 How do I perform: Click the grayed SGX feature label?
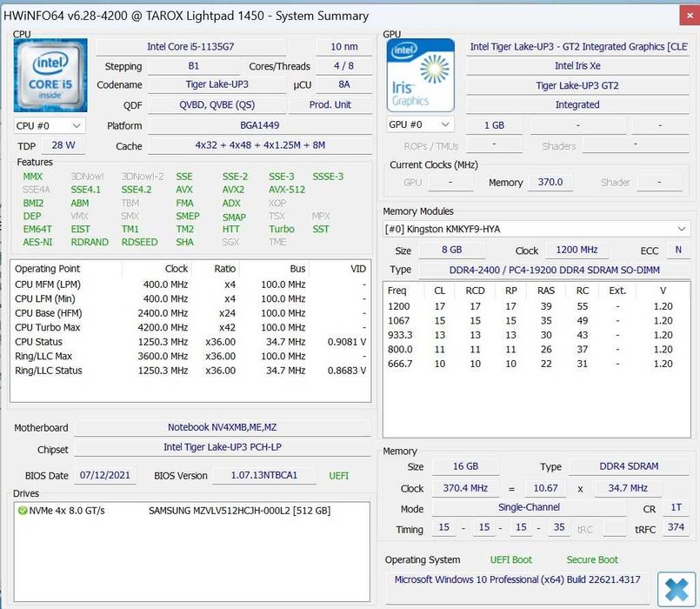[230, 242]
